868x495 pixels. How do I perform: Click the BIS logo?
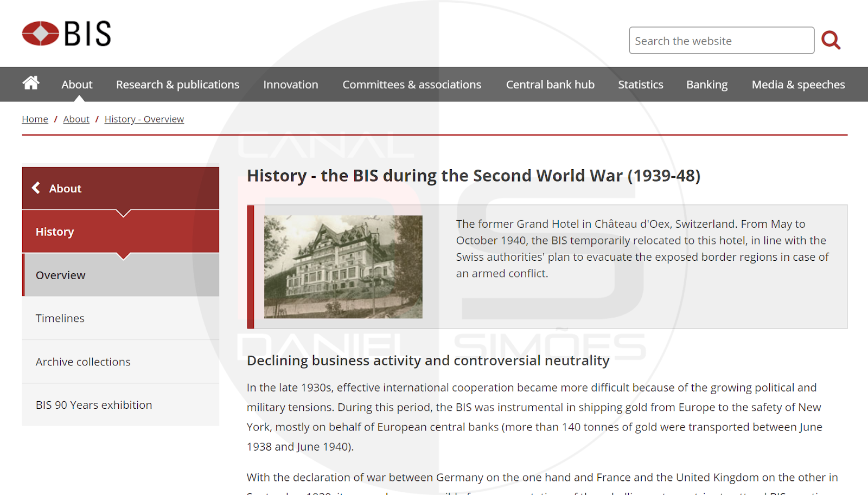click(x=66, y=34)
